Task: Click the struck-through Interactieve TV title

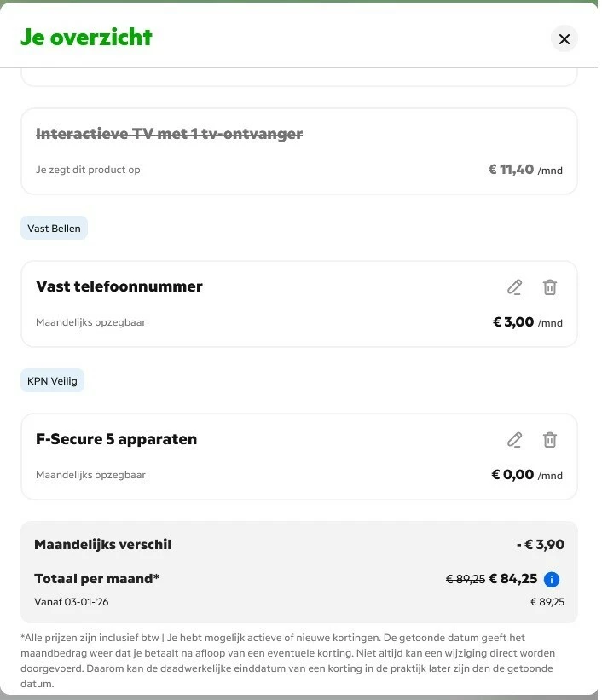Action: click(169, 134)
